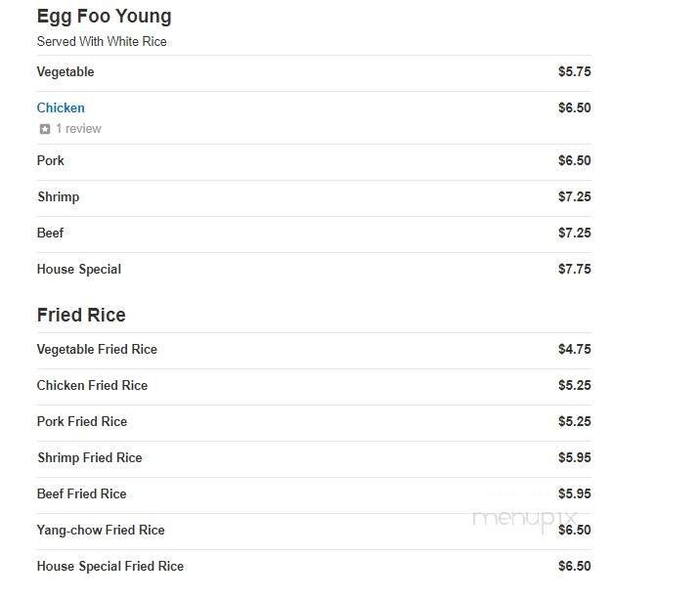
Task: Click the star icon next to 1 review
Action: coord(44,129)
